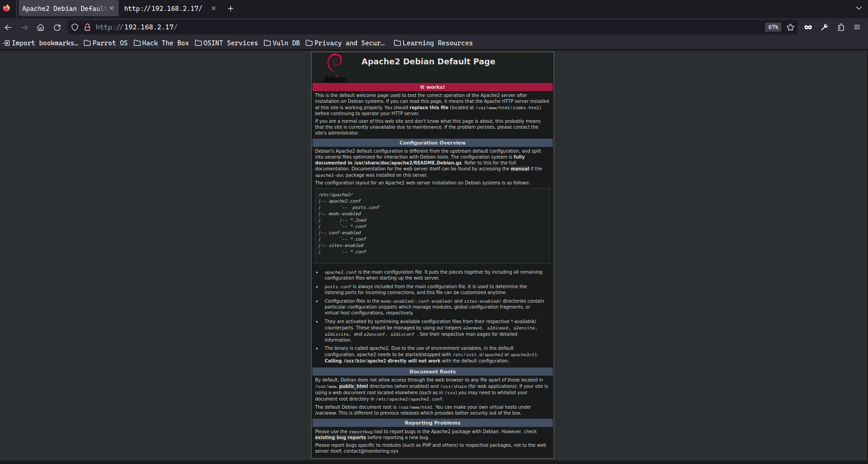The width and height of the screenshot is (868, 464).
Task: Click the contact@monitoring.nyx email text
Action: click(371, 451)
